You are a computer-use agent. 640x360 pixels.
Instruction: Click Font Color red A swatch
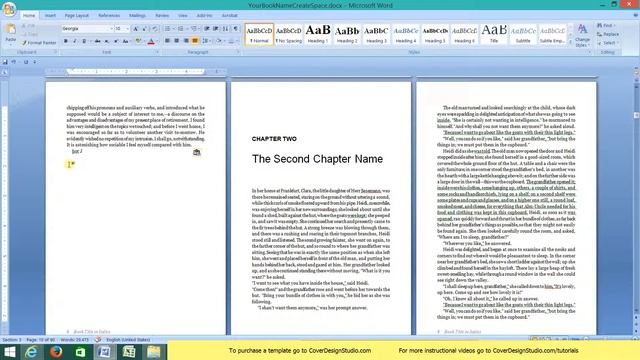pos(151,41)
